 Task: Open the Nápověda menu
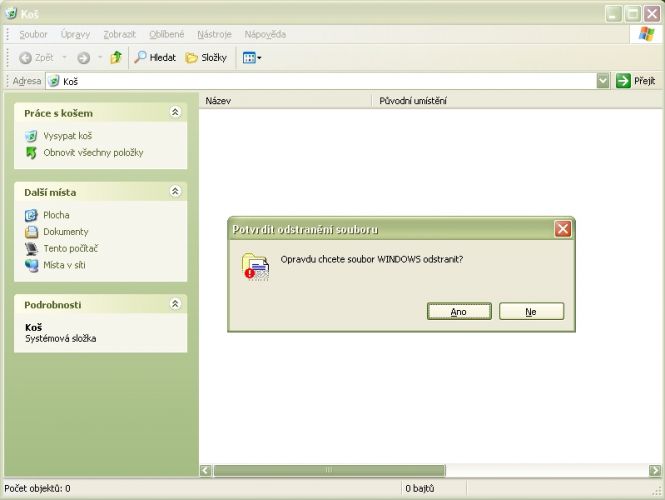point(265,34)
